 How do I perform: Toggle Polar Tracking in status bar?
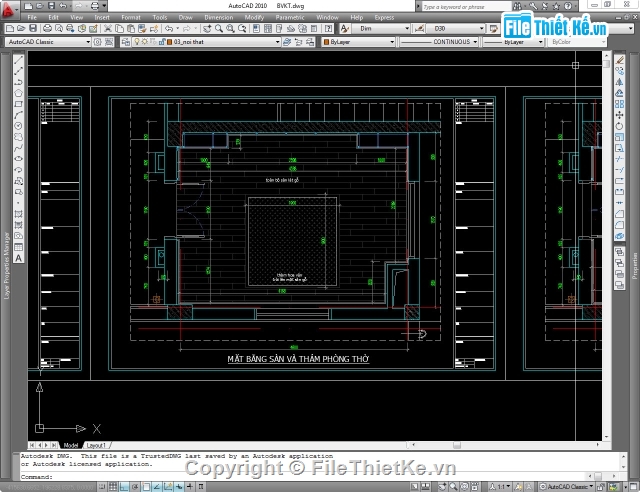click(x=135, y=487)
